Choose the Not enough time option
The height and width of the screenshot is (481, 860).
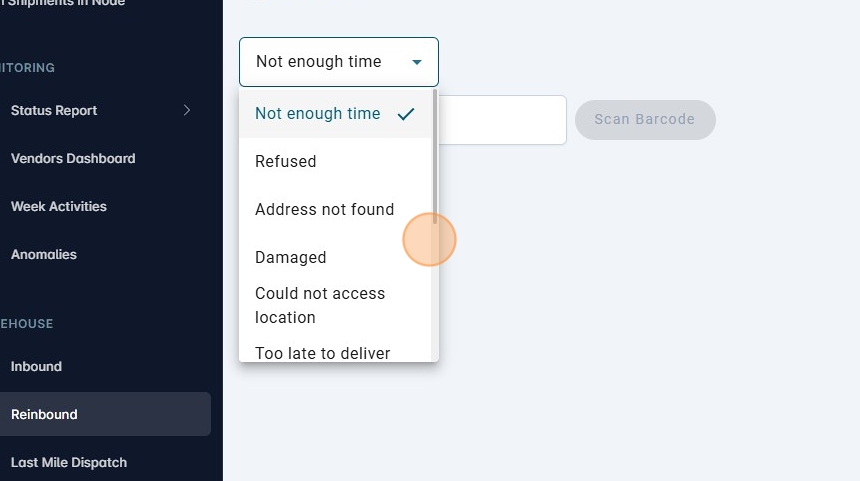click(318, 114)
